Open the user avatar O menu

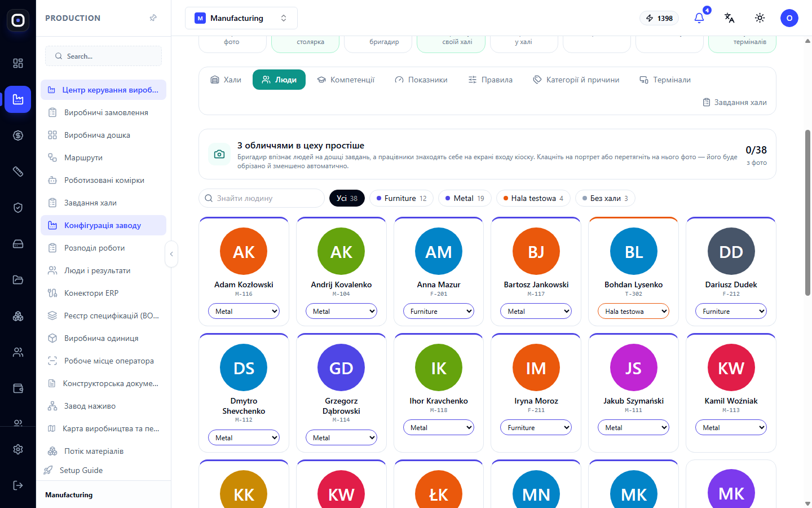pyautogui.click(x=789, y=18)
